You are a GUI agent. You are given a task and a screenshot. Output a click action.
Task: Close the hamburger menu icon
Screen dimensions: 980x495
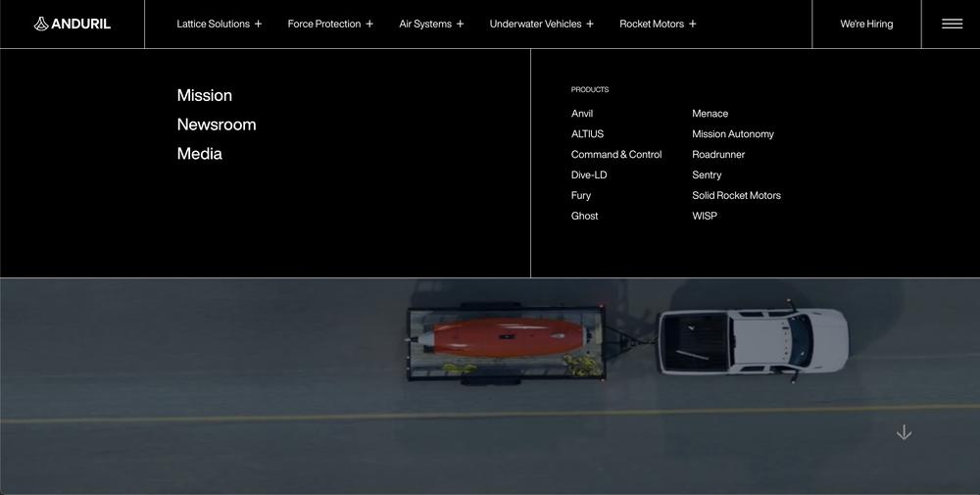point(952,24)
